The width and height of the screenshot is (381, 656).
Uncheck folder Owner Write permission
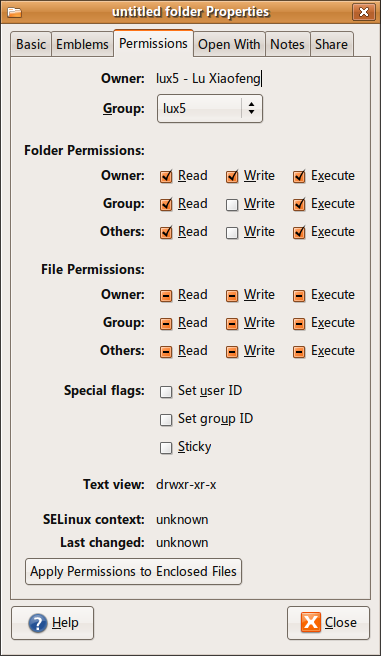click(232, 177)
